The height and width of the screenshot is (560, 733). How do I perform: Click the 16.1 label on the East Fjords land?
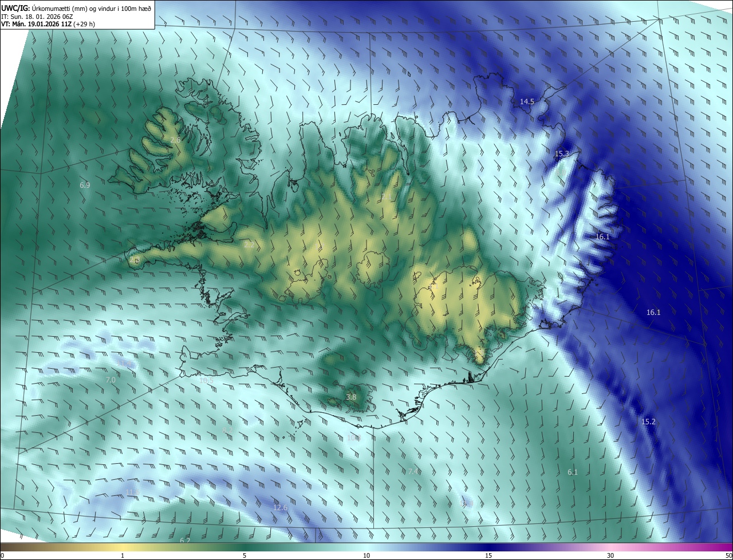tap(602, 236)
